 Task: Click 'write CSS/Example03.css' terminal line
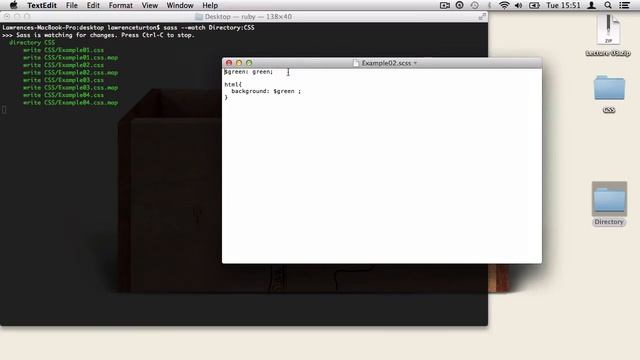63,80
